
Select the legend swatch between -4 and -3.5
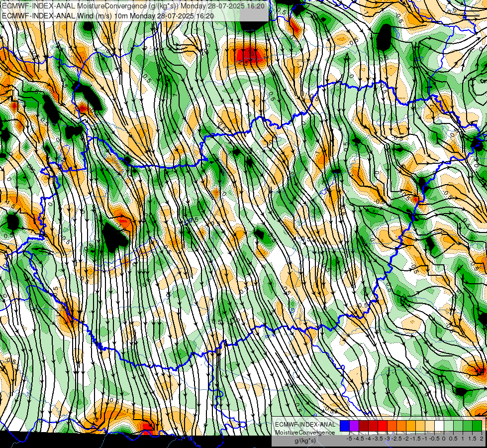click(x=373, y=426)
